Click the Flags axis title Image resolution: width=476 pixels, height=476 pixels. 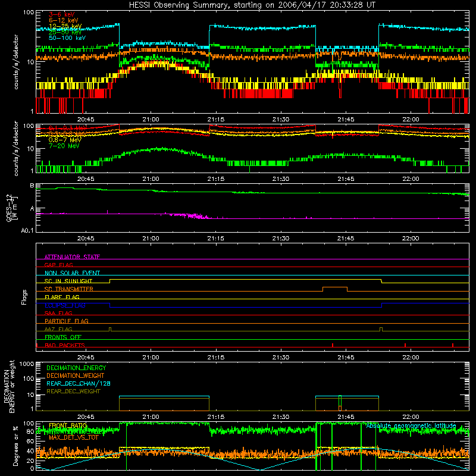24,297
